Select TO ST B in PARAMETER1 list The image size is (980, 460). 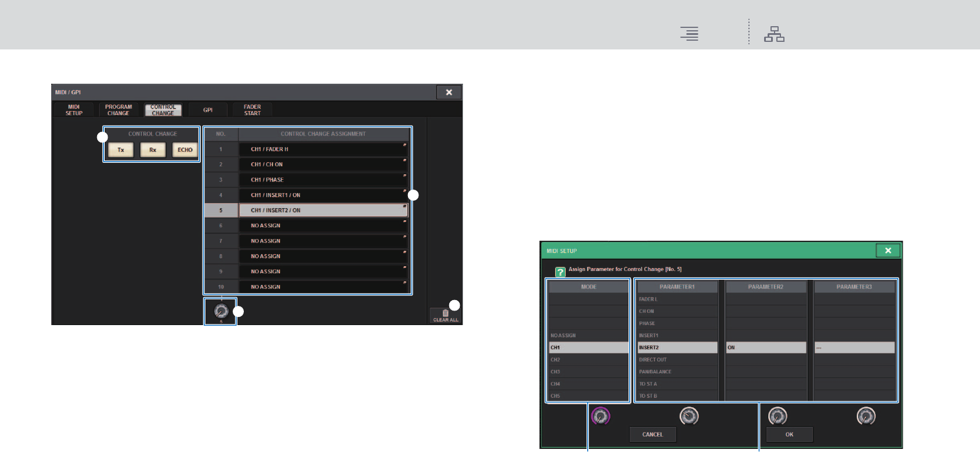tap(677, 396)
